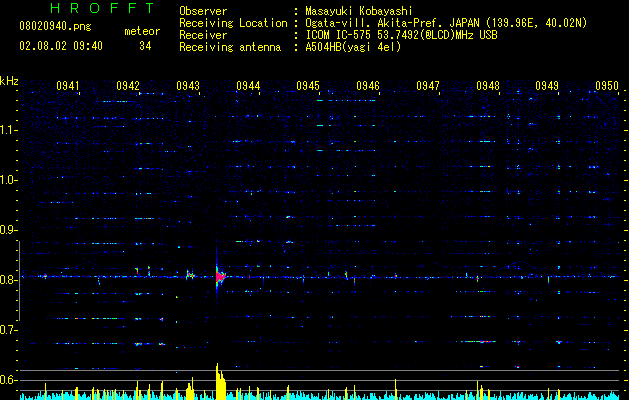
Task: Click the 0941 time marker
Action: click(x=68, y=86)
